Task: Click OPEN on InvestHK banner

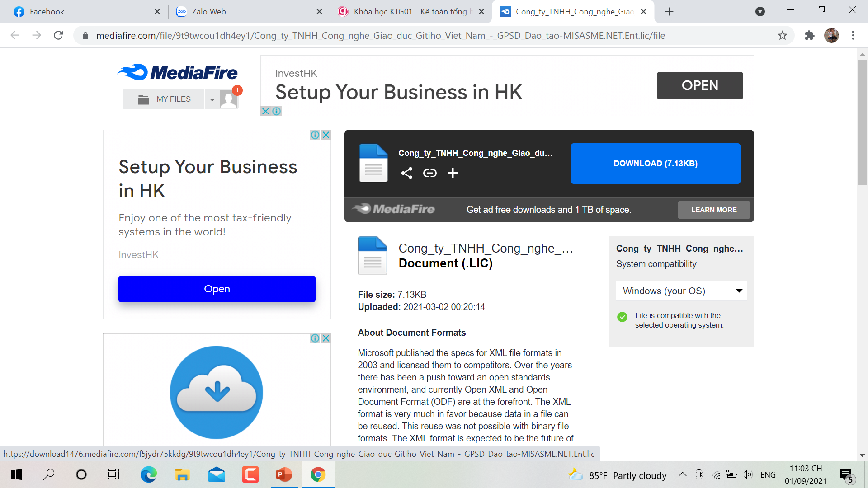Action: coord(700,85)
